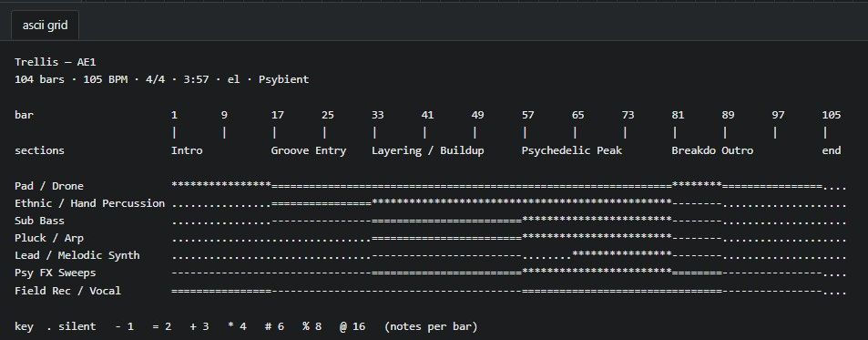
Task: Click bar number 97 in the ruler
Action: [x=778, y=115]
